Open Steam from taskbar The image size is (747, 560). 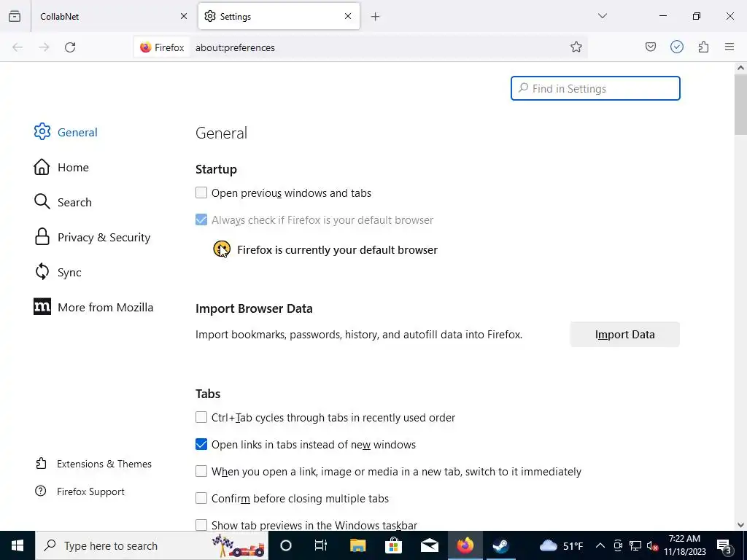(x=500, y=545)
